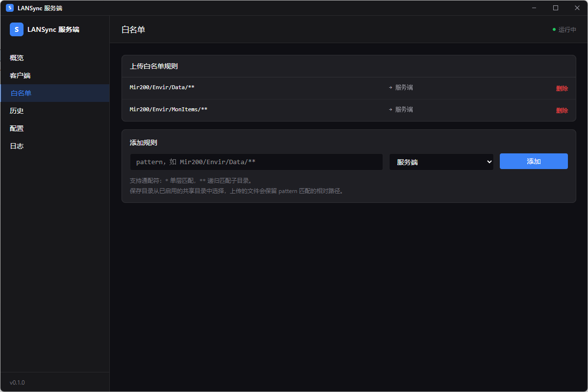This screenshot has height=392, width=588.
Task: Focus the pattern input field
Action: (256, 162)
